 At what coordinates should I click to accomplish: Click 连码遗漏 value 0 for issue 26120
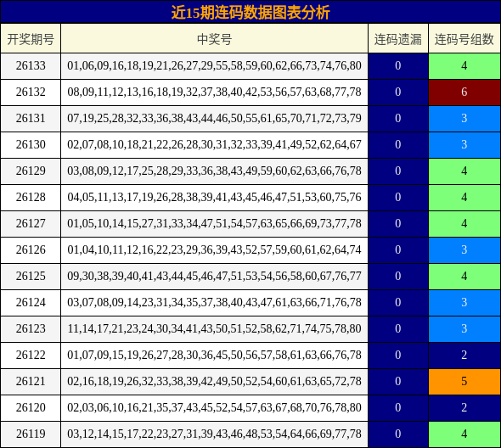click(x=398, y=407)
